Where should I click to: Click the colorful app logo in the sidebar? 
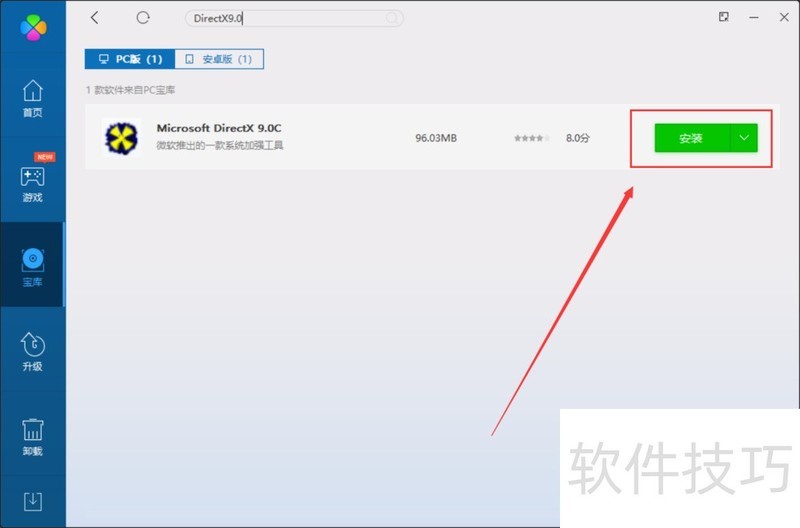[33, 27]
